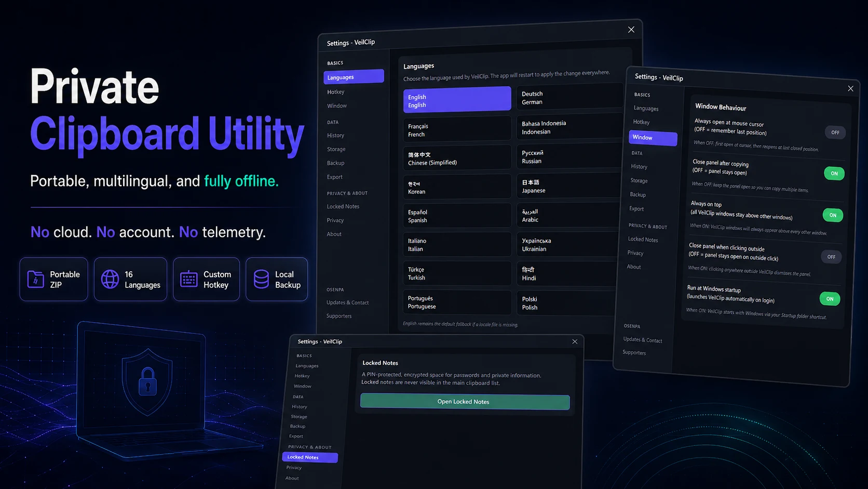The width and height of the screenshot is (868, 489).
Task: Open Storage in Locked Notes window sidebar
Action: tap(299, 417)
